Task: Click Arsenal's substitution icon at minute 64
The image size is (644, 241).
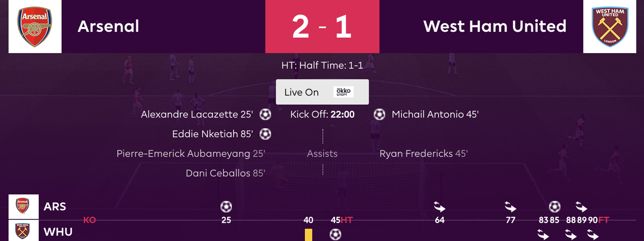Action: (440, 206)
